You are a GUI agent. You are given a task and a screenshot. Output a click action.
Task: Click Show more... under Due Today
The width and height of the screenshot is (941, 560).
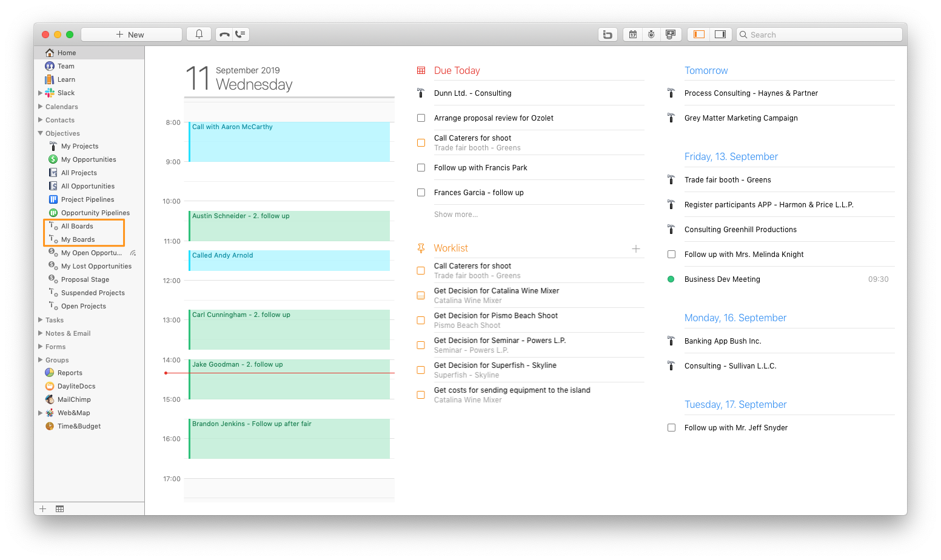(x=456, y=215)
